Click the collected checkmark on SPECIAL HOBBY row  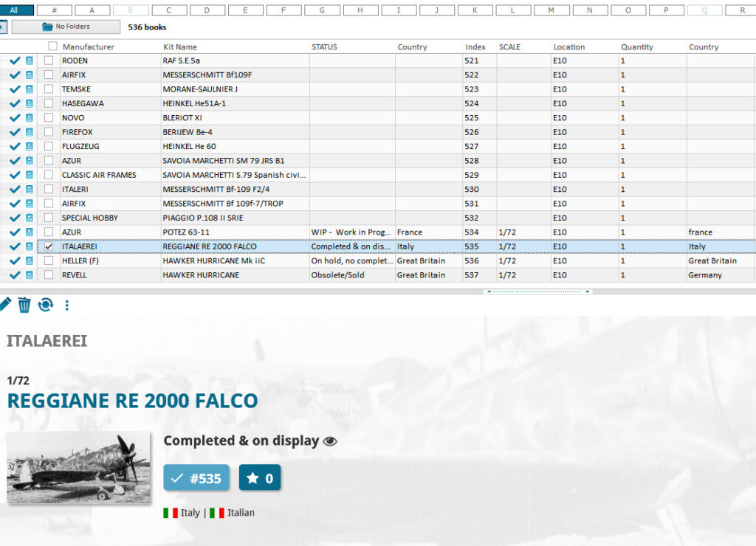15,218
